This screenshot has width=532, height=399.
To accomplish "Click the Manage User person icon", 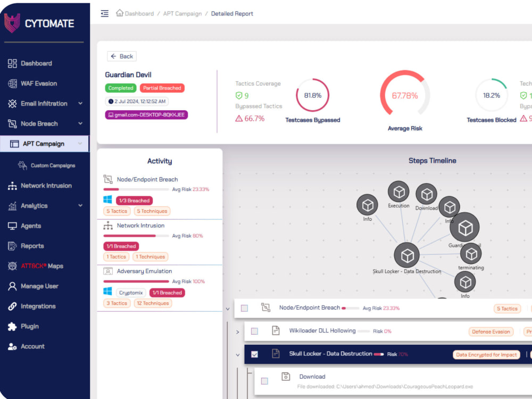I will point(12,286).
